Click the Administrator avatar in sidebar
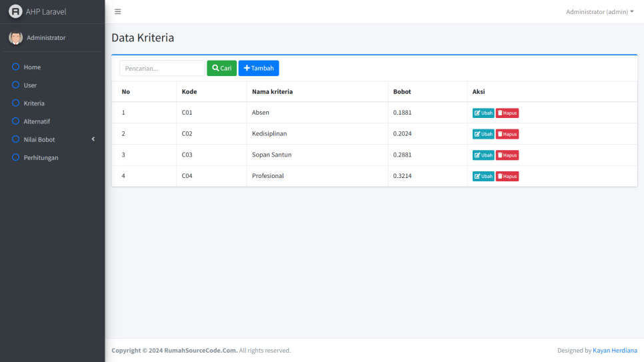Viewport: 644px width, 362px height. coord(15,38)
